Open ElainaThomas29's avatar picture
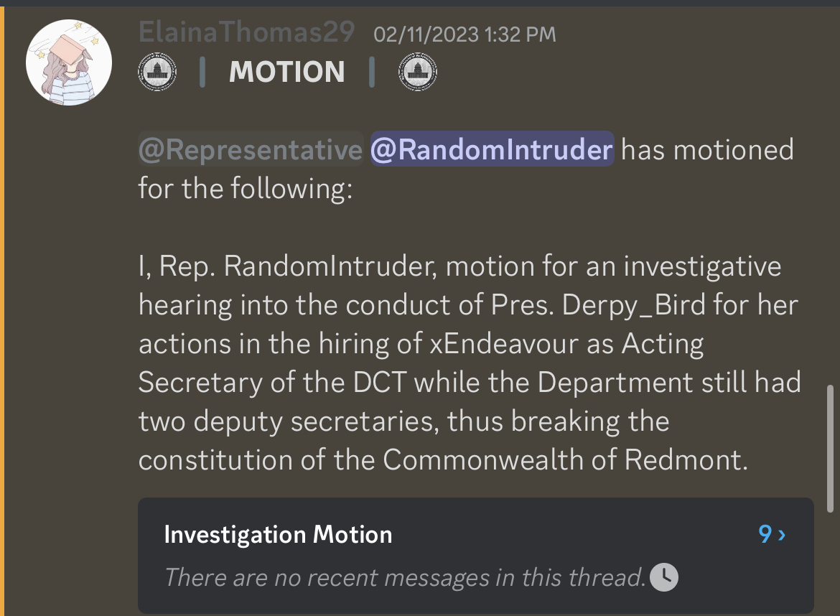Screen dimensions: 840x616 point(69,62)
